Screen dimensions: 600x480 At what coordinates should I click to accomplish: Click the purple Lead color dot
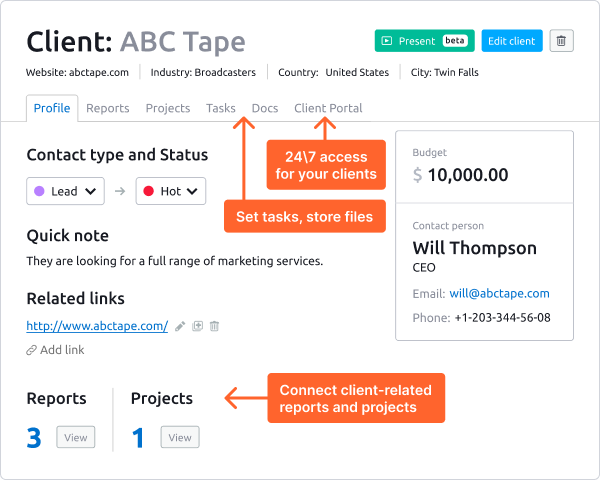tap(39, 191)
